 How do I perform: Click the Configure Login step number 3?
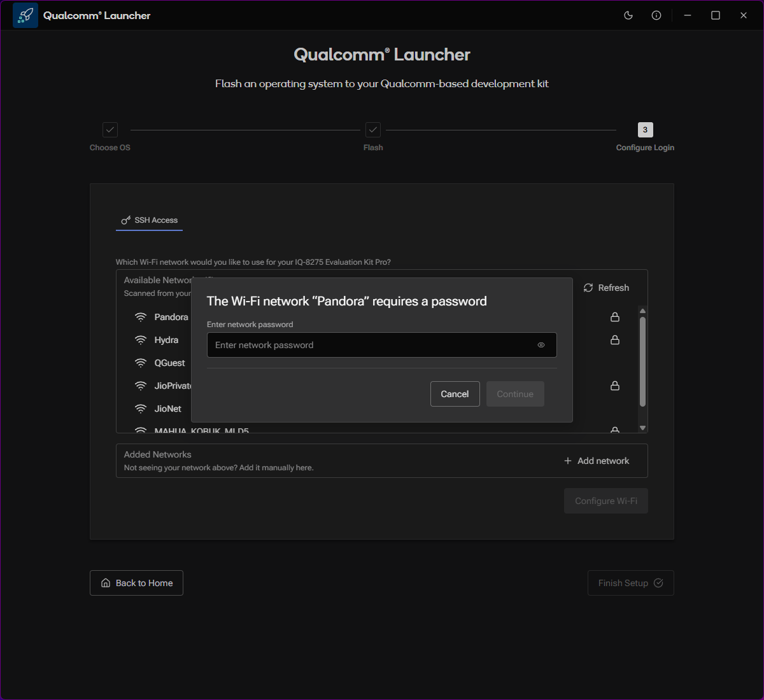point(645,130)
